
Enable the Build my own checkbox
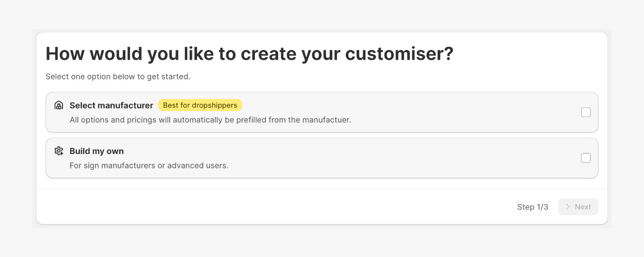tap(586, 158)
